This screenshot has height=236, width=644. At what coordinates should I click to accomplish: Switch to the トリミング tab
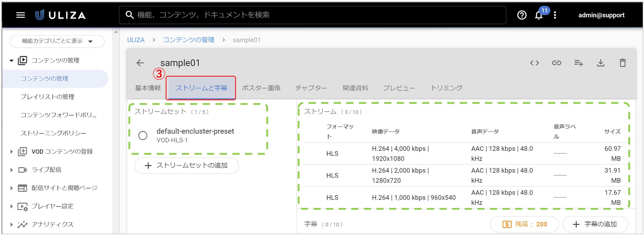pyautogui.click(x=446, y=88)
